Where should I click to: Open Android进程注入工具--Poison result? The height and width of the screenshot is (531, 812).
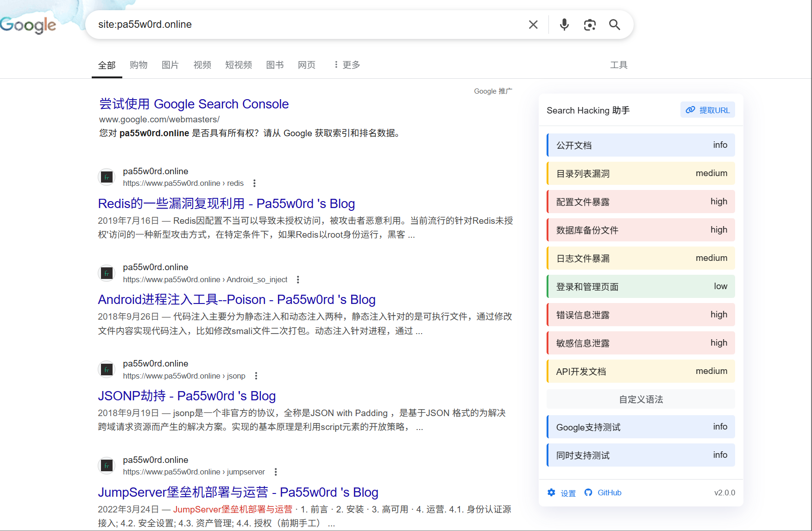[x=237, y=299]
